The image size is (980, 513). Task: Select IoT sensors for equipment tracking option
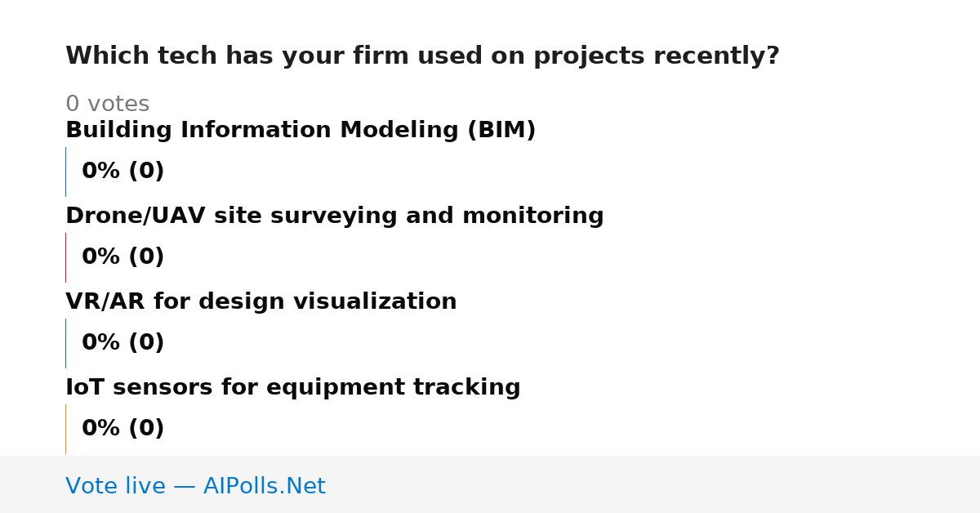click(x=292, y=388)
